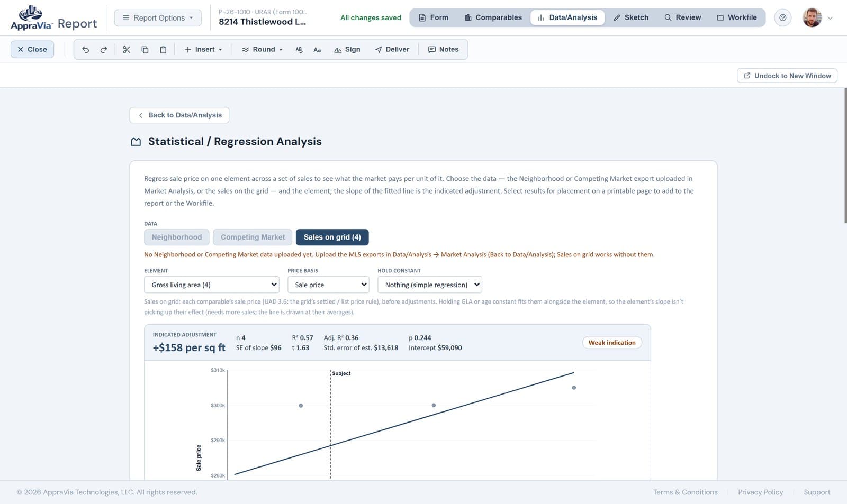
Task: Open help question mark icon
Action: click(x=782, y=17)
